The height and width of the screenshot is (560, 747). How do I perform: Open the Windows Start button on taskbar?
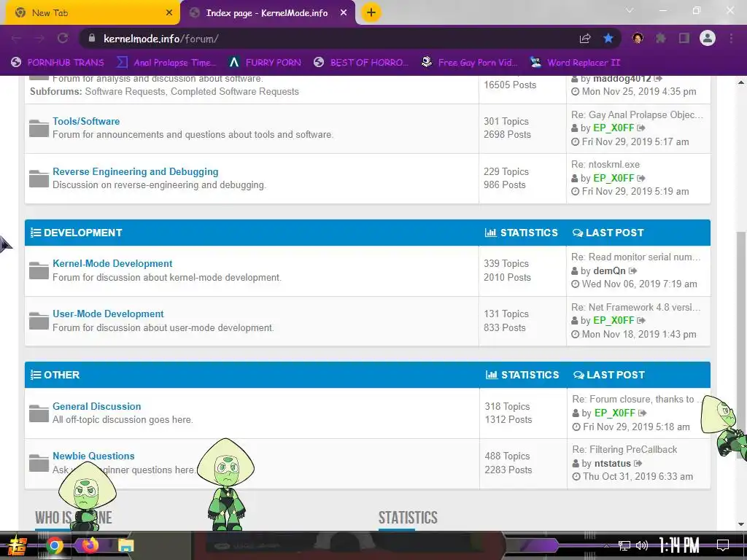[x=18, y=545]
